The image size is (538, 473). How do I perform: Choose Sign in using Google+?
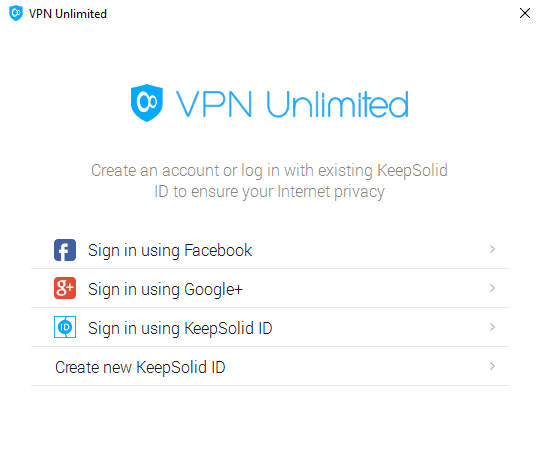pyautogui.click(x=270, y=288)
